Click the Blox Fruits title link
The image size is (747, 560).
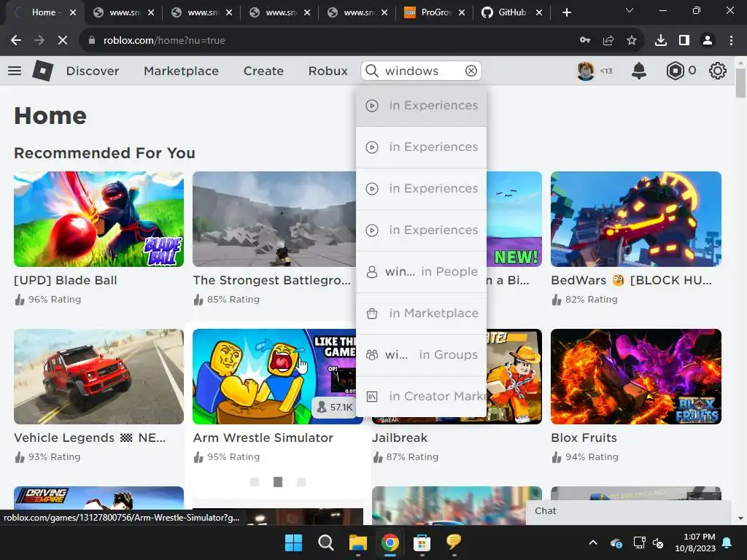584,437
